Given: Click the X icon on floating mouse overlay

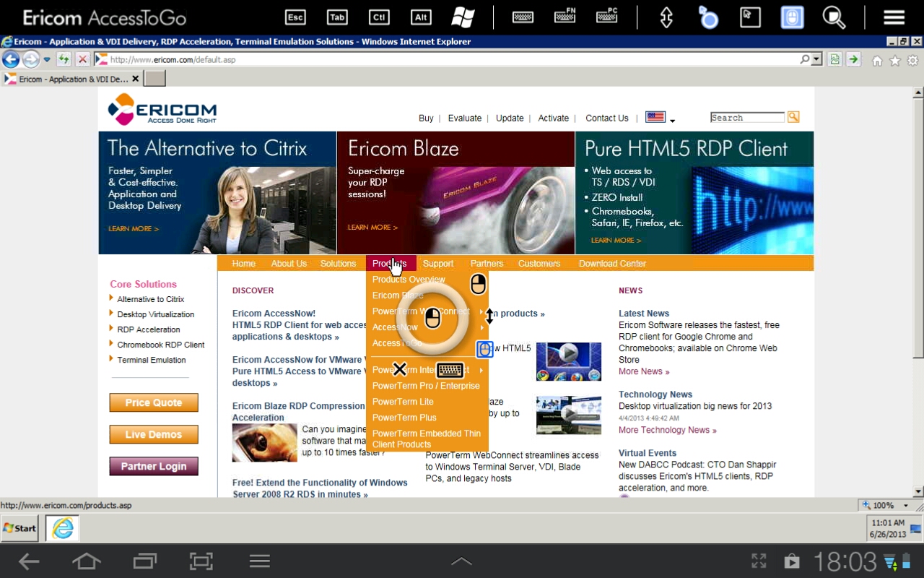Looking at the screenshot, I should point(399,370).
